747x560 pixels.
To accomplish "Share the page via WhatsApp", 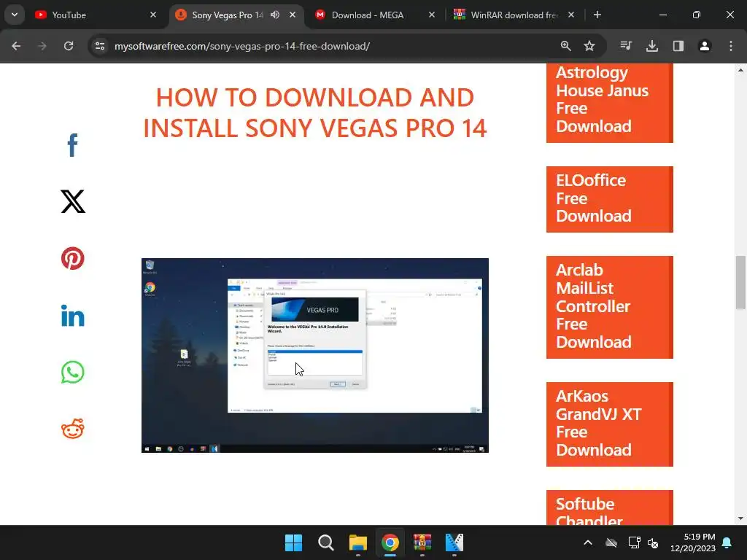I will pyautogui.click(x=72, y=372).
